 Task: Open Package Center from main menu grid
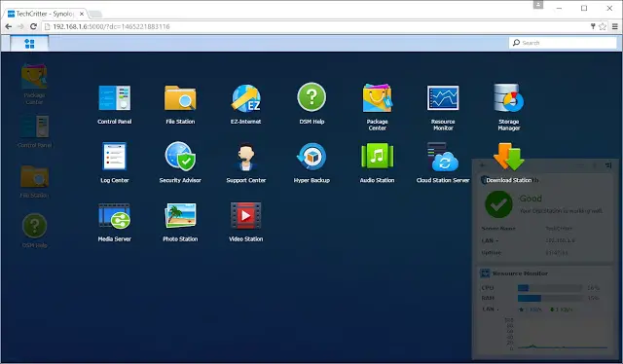(x=377, y=107)
